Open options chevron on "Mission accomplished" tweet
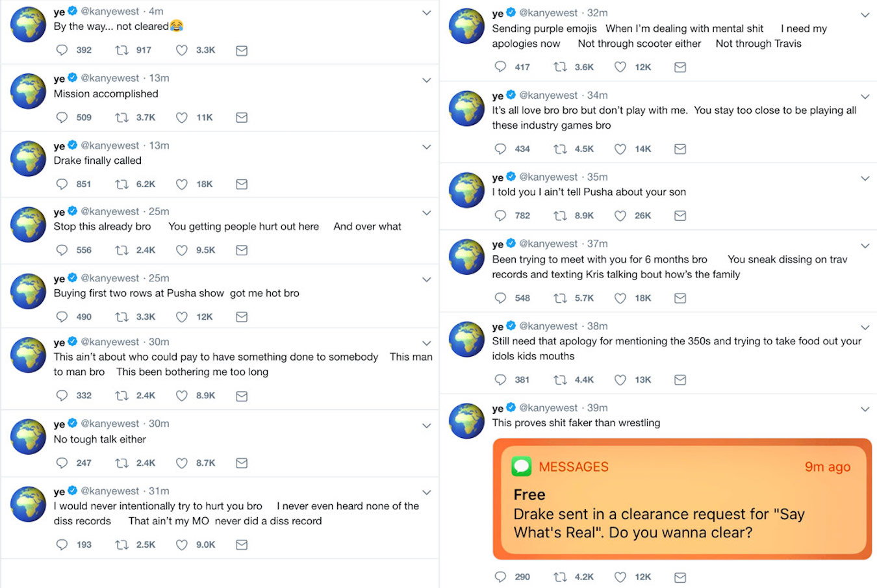 (427, 81)
